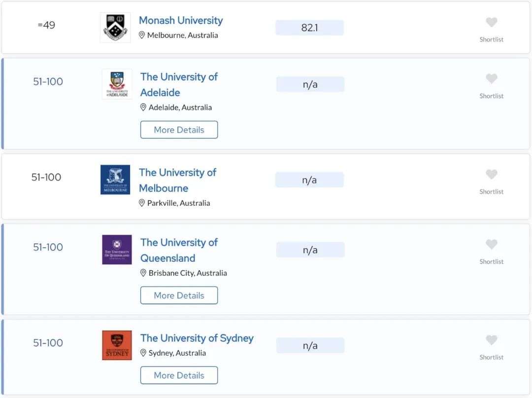Click the University of Queensland purple logo
Screen dimensions: 532x398
point(117,250)
